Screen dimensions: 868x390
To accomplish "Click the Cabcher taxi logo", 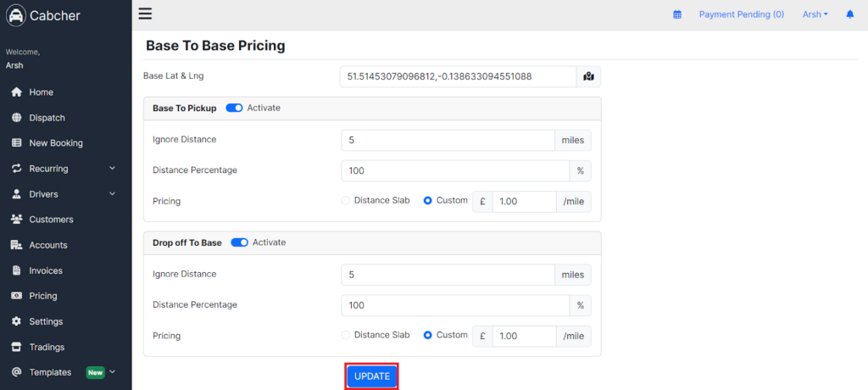I will 16,15.
